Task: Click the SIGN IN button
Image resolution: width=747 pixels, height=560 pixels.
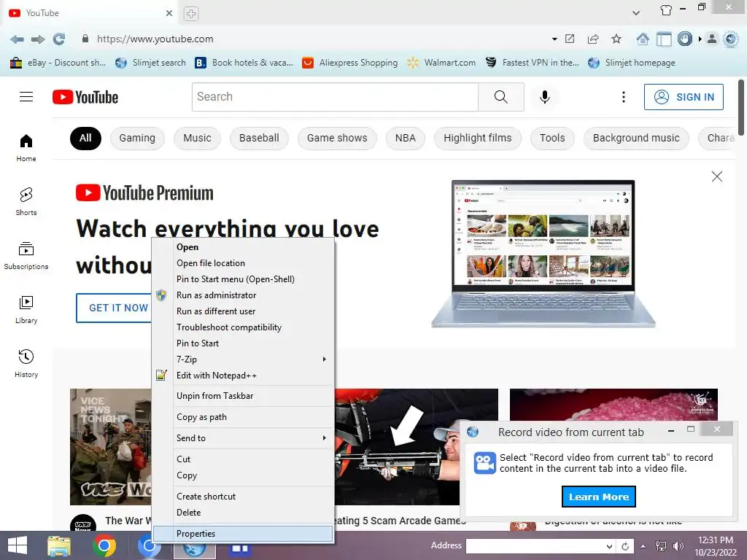Action: pos(684,97)
